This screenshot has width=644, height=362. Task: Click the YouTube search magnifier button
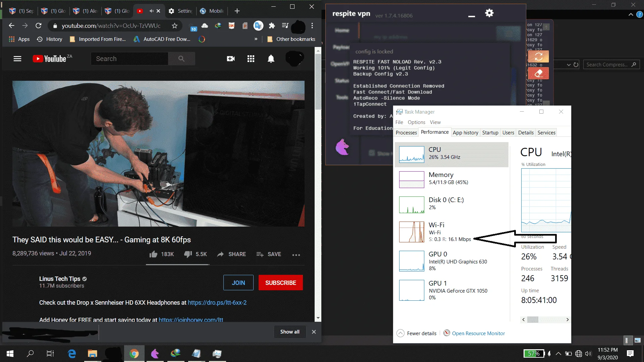[x=181, y=59]
